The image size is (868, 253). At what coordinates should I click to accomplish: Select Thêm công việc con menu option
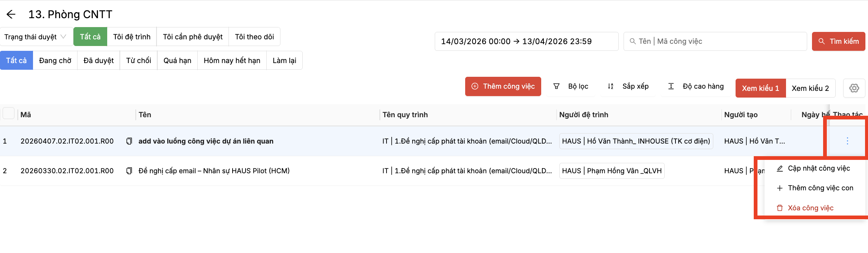[x=820, y=188]
